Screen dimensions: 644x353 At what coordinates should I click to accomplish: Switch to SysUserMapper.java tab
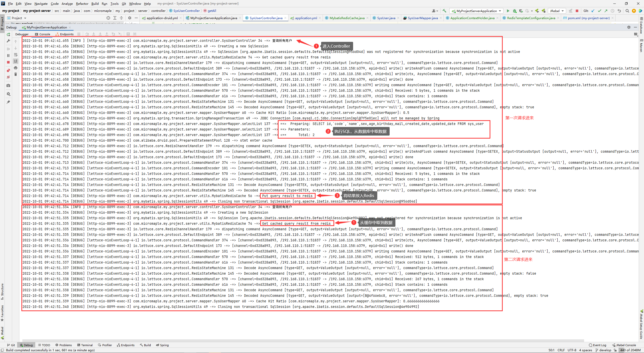coord(423,18)
